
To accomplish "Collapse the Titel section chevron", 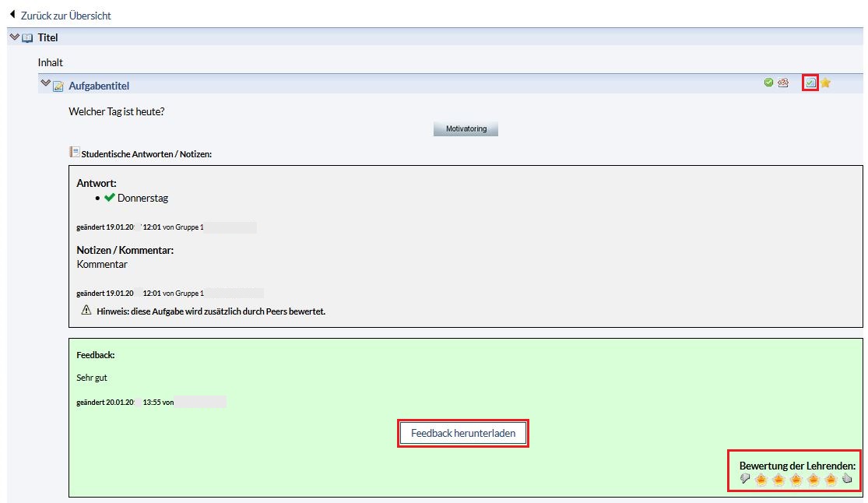I will click(x=14, y=37).
